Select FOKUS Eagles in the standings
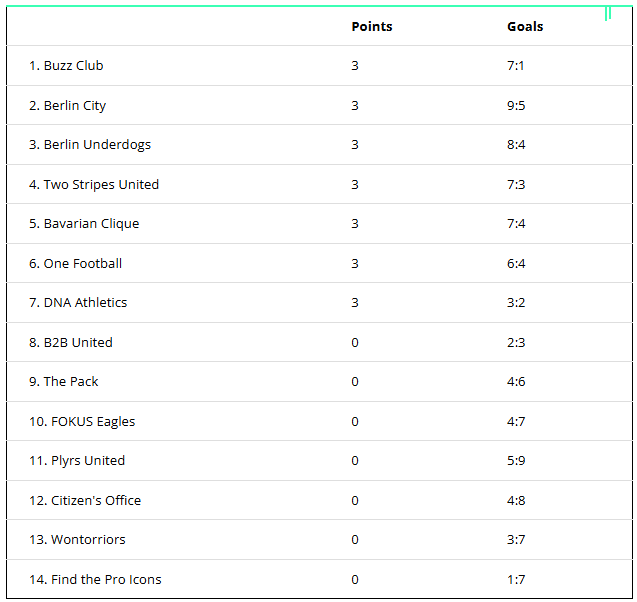This screenshot has height=602, width=637. [x=82, y=422]
